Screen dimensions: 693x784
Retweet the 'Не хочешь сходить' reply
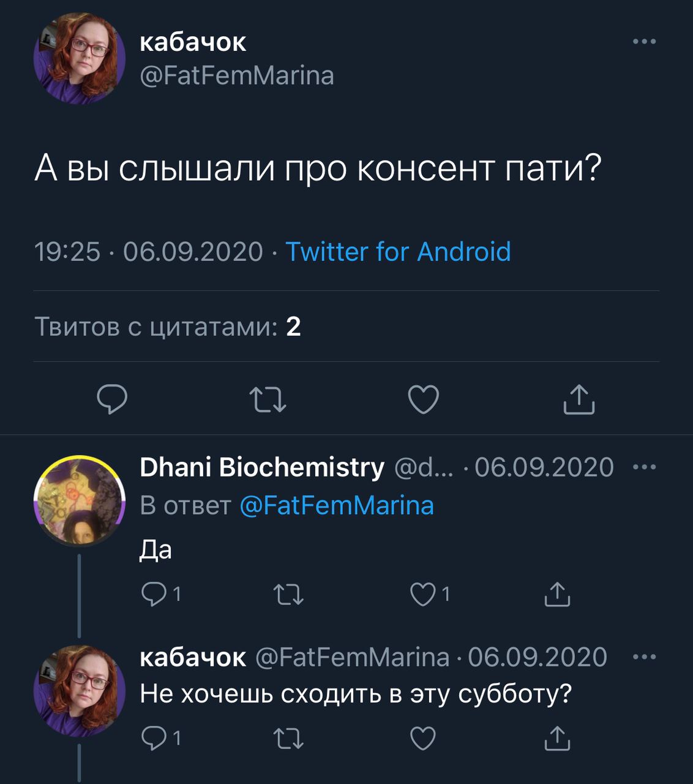coord(288,738)
